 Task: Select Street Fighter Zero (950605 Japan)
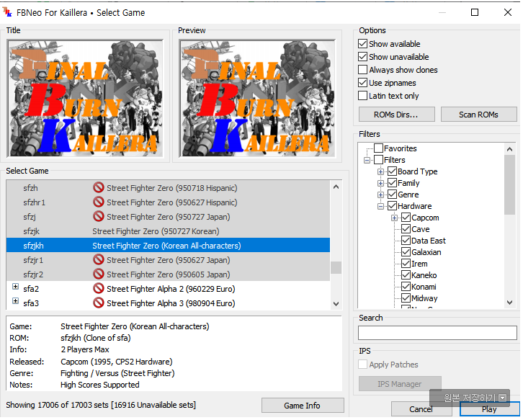(x=168, y=274)
